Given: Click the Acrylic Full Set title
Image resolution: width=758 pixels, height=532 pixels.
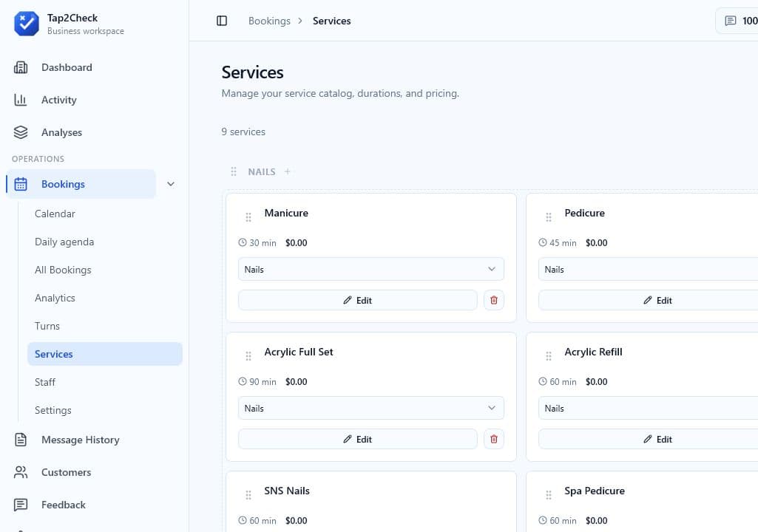Looking at the screenshot, I should [x=298, y=351].
